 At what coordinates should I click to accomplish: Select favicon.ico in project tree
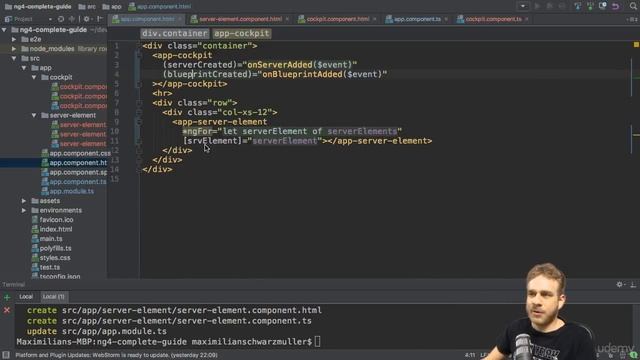52,220
